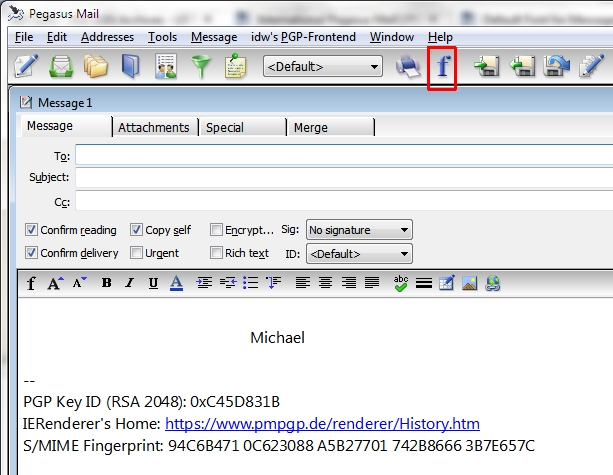The image size is (613, 475).
Task: Open the mail folders icon
Action: coord(95,67)
